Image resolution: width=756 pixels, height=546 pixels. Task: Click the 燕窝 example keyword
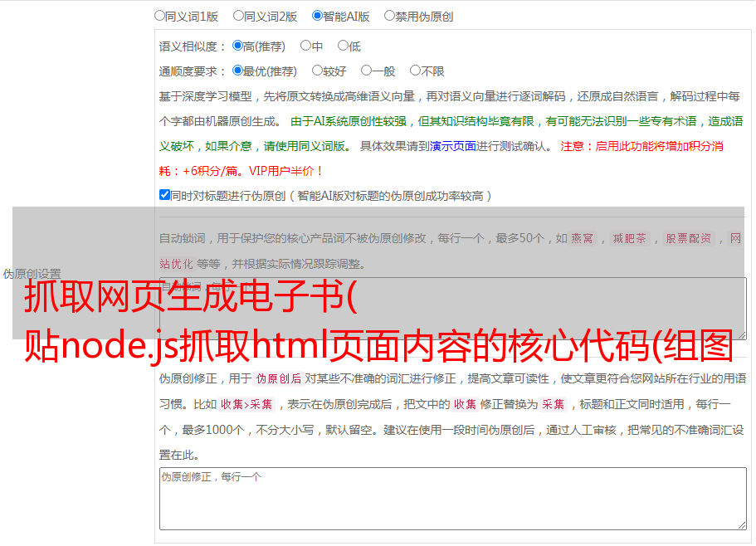pyautogui.click(x=583, y=238)
